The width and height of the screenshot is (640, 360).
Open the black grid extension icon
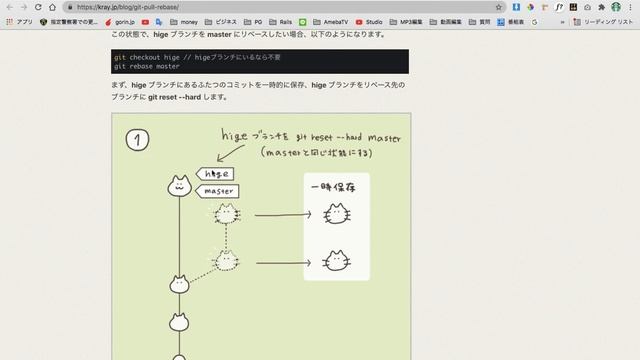[573, 7]
